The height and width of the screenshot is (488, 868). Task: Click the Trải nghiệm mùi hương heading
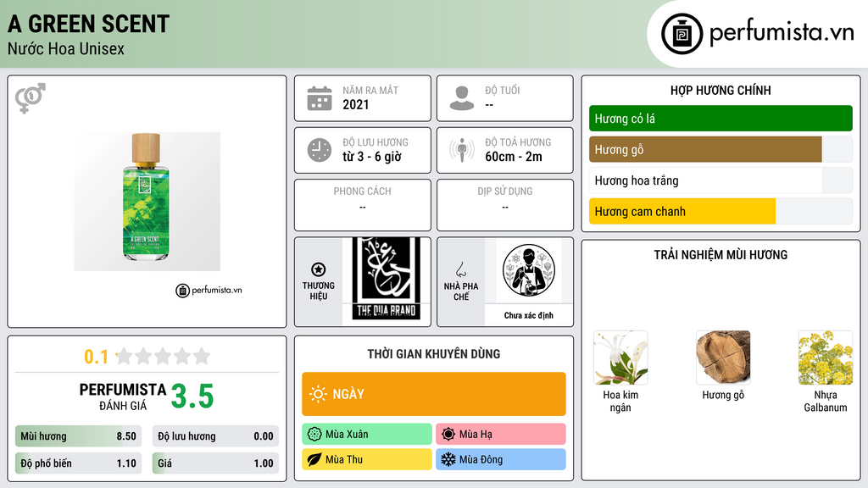click(721, 255)
